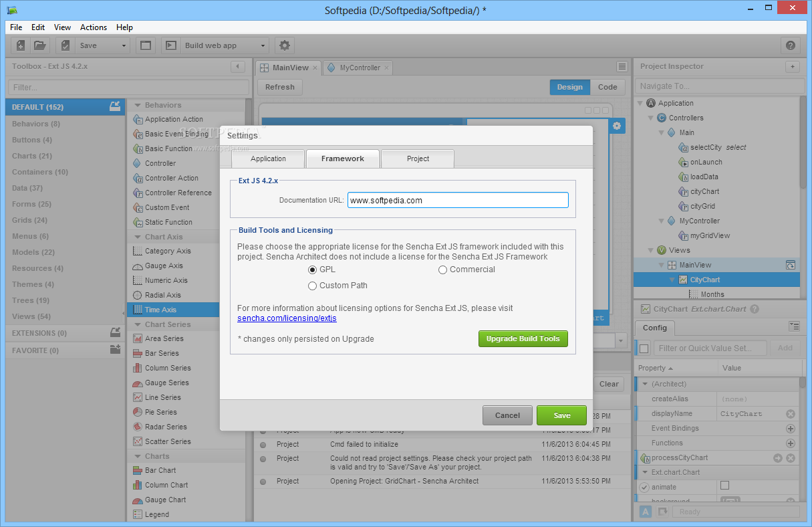
Task: Click the canvas gear settings icon
Action: point(617,126)
